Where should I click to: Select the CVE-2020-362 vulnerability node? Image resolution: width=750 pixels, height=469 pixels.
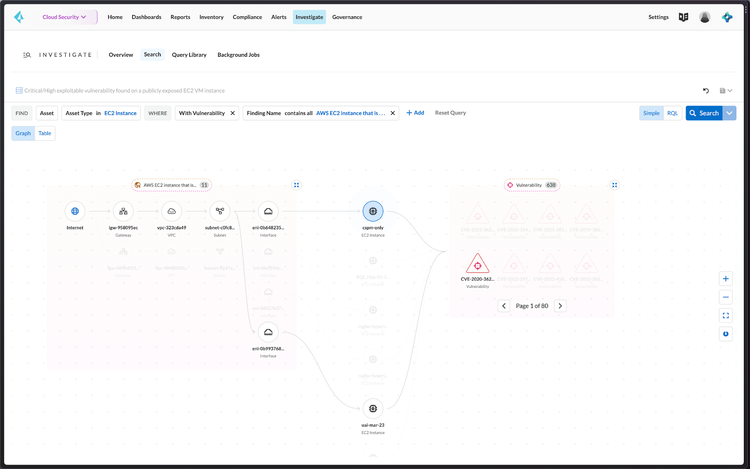pyautogui.click(x=477, y=264)
